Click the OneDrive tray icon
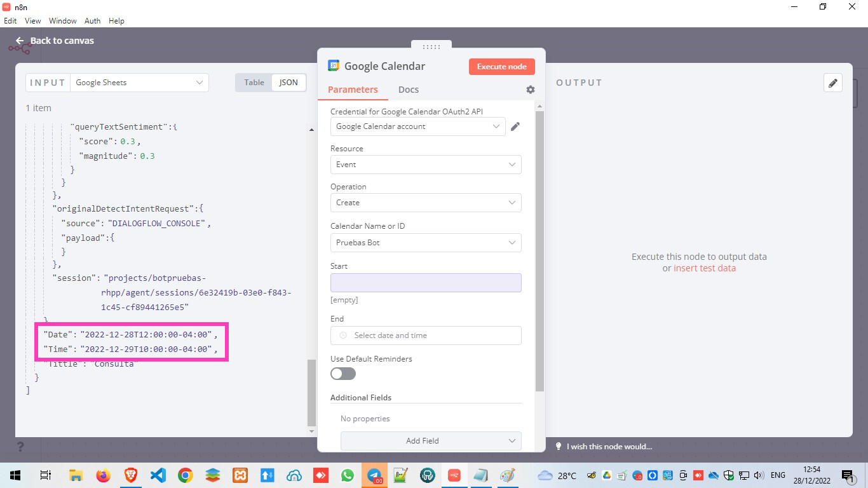 pos(713,475)
